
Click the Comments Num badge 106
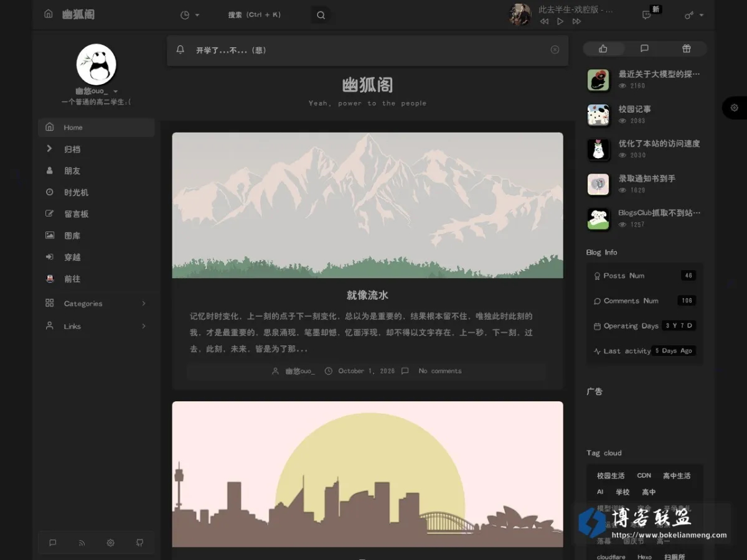687,301
